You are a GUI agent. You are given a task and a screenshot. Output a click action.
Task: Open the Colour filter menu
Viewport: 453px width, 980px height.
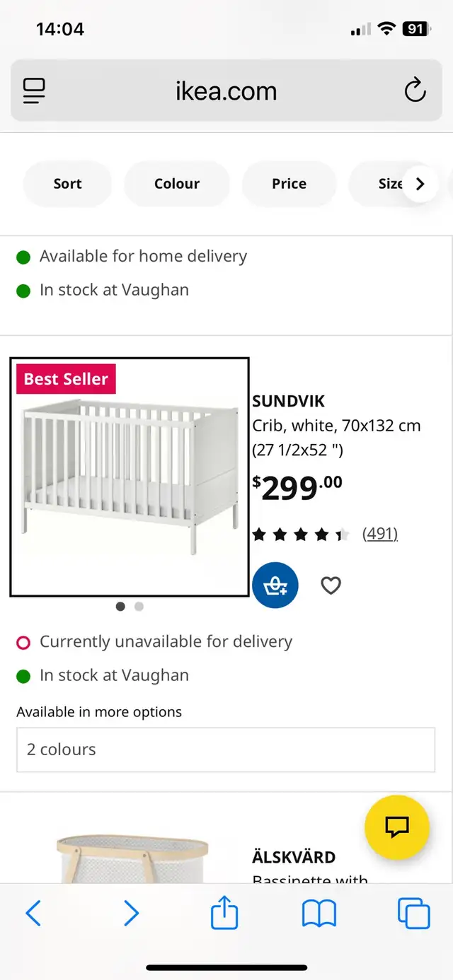[176, 183]
